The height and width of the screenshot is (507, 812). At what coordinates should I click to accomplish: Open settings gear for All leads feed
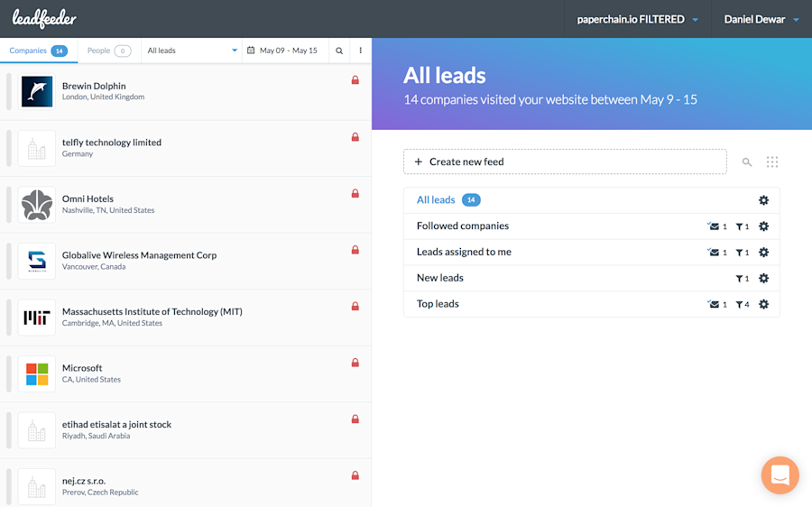click(x=764, y=200)
